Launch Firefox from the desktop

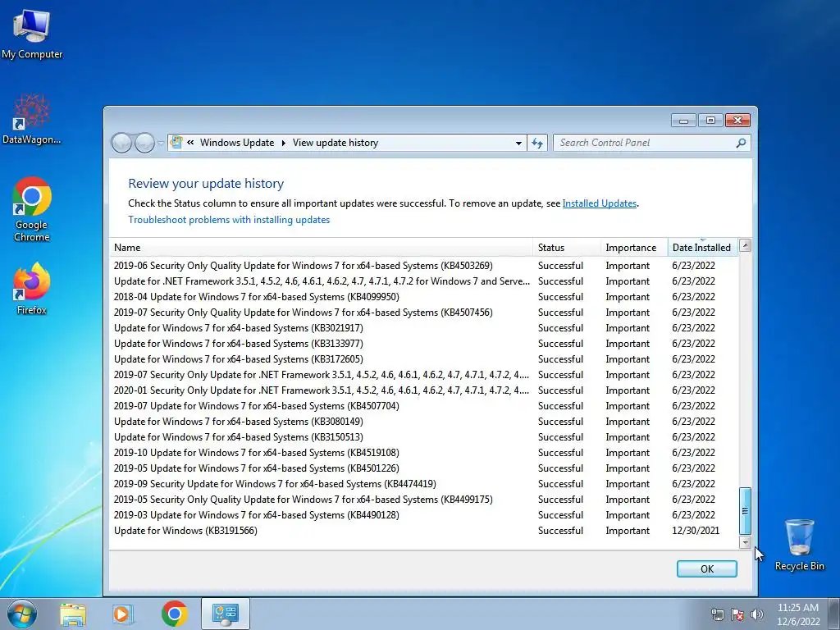coord(32,288)
